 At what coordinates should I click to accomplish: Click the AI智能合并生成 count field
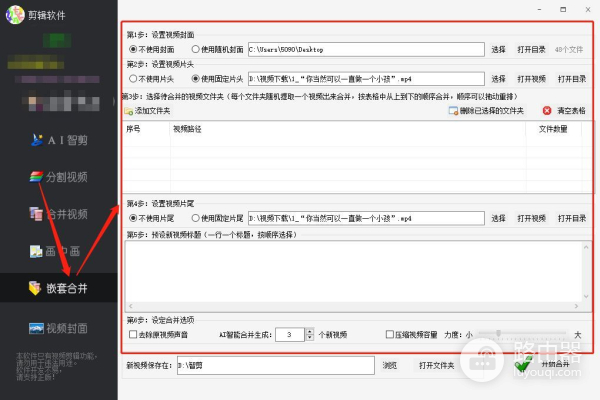[x=290, y=335]
